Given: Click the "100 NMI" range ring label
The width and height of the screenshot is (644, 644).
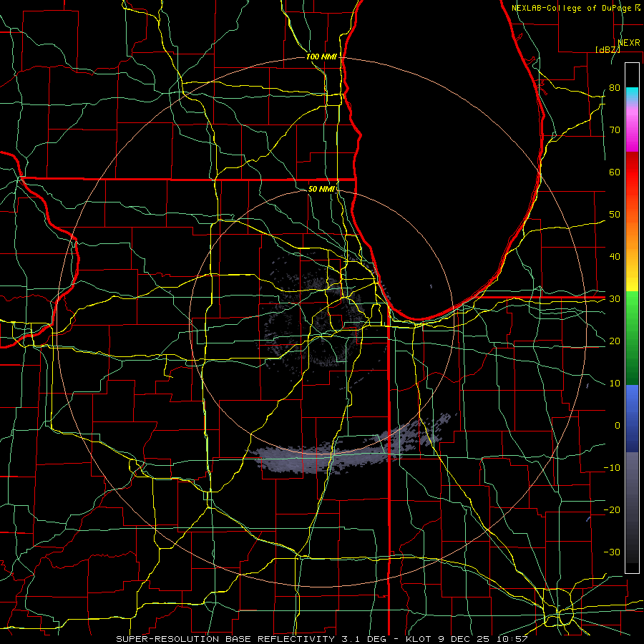Looking at the screenshot, I should coord(321,57).
